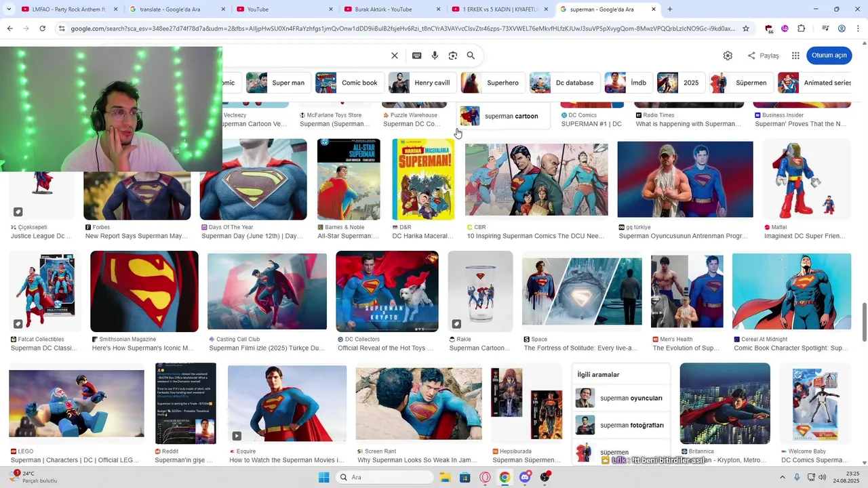Click the Oturum açın sign-in button
Image resolution: width=868 pixels, height=488 pixels.
click(829, 56)
